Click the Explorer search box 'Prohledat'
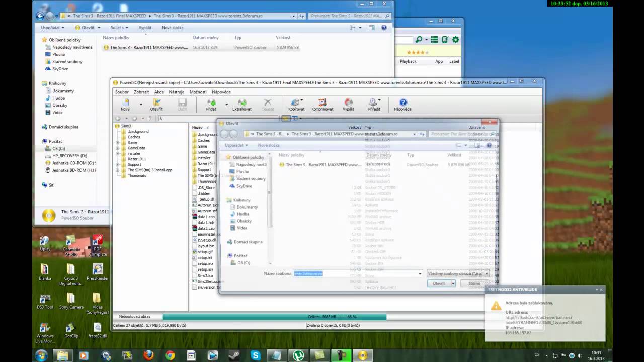The image size is (644, 362). [349, 16]
